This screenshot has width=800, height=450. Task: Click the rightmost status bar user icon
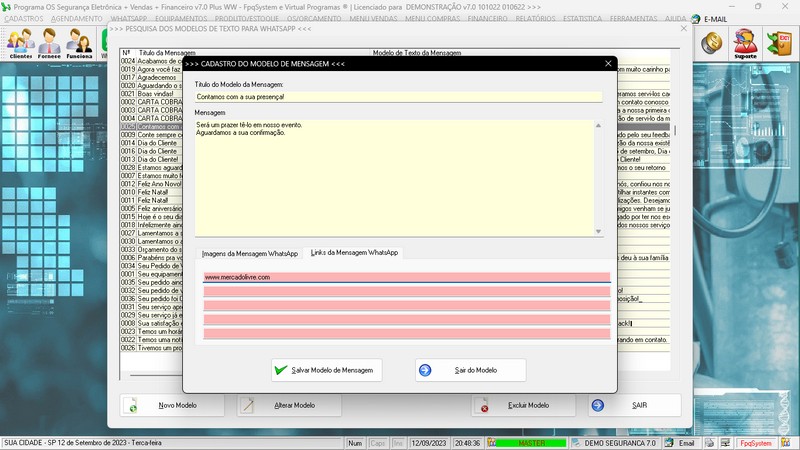[x=786, y=443]
